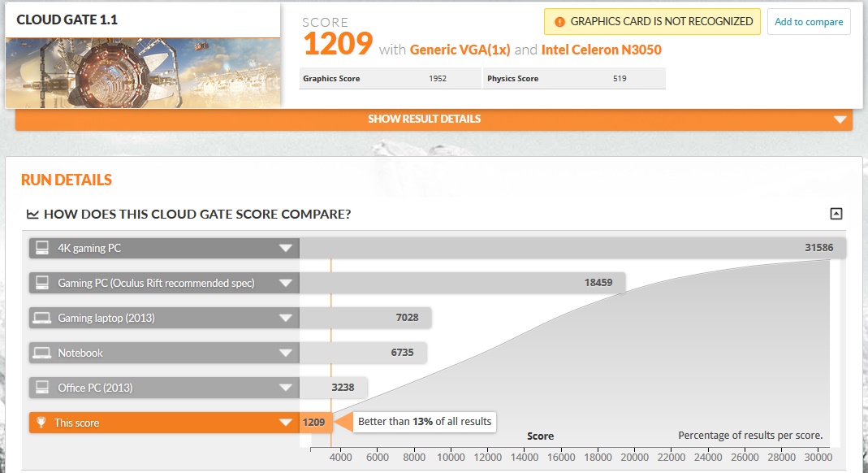Viewport: 868px width, 473px height.
Task: Click the 31586 score value
Action: coord(818,248)
